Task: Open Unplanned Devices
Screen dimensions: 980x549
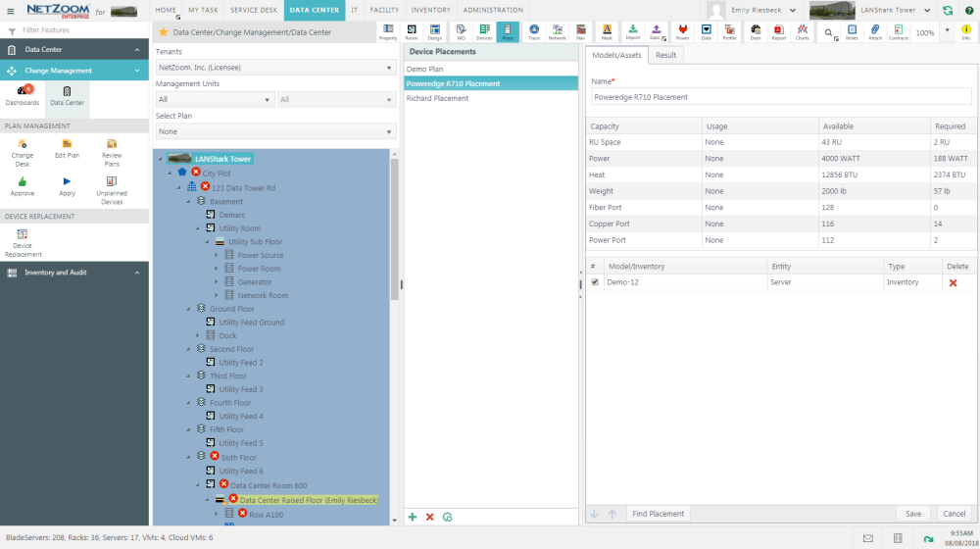Action: tap(112, 191)
